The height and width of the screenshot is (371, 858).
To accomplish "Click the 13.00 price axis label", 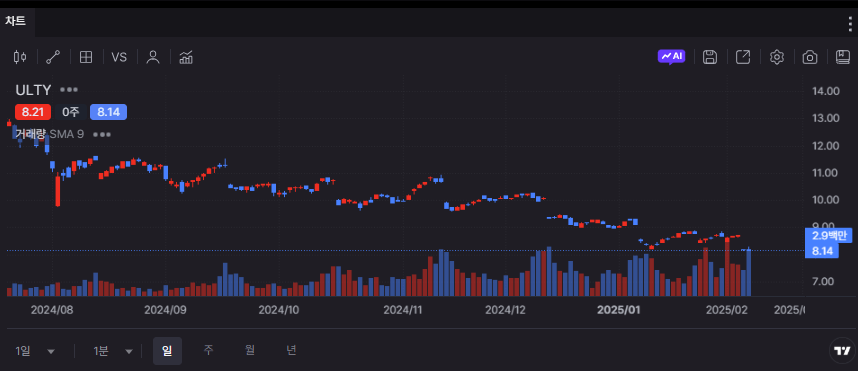I will point(826,118).
